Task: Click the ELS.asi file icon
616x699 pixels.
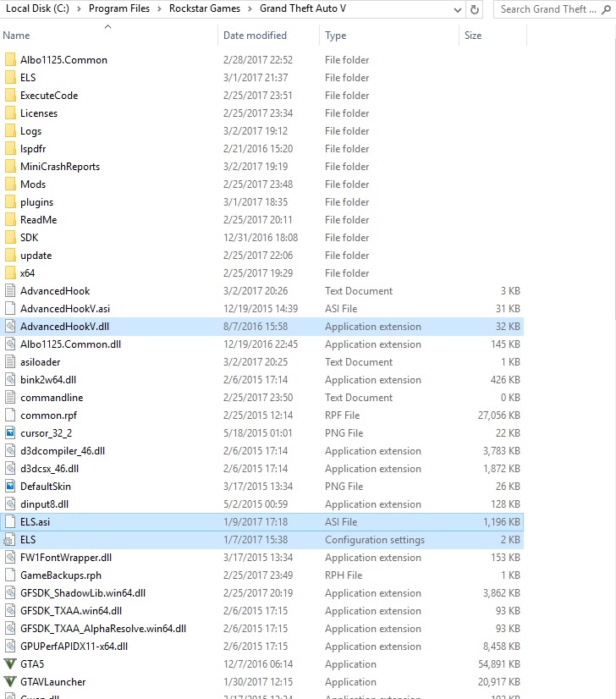Action: pyautogui.click(x=10, y=522)
